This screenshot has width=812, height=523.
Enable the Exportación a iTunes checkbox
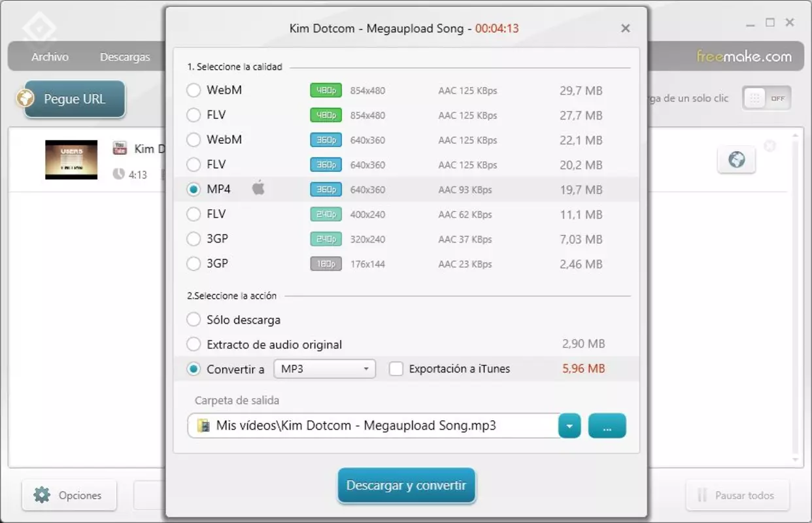(396, 369)
